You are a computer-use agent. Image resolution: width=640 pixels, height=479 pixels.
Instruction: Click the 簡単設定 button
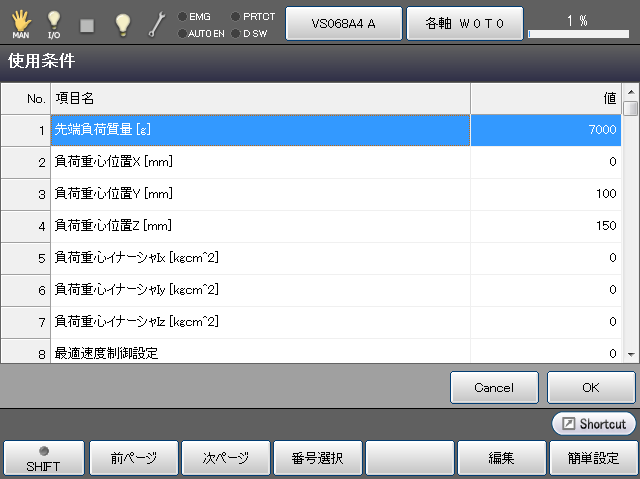(592, 459)
